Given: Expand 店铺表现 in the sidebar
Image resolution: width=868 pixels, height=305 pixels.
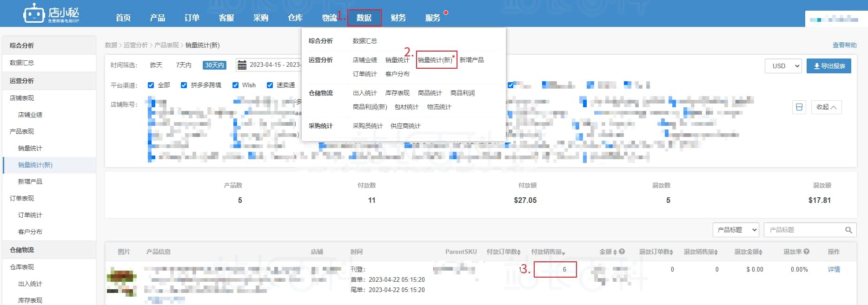Looking at the screenshot, I should pos(22,98).
